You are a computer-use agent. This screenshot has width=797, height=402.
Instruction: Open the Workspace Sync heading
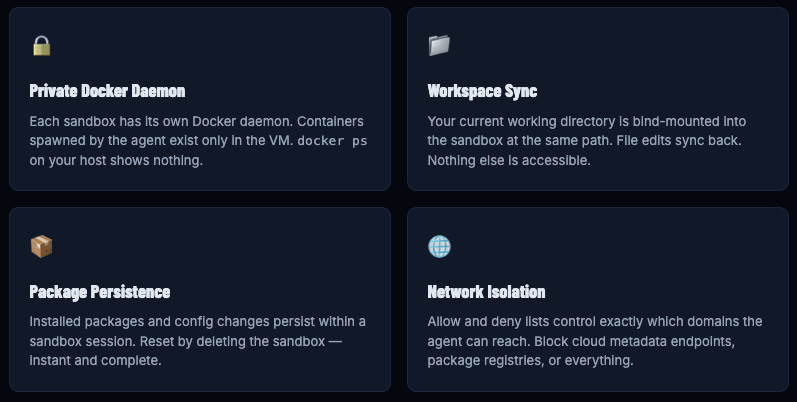482,91
